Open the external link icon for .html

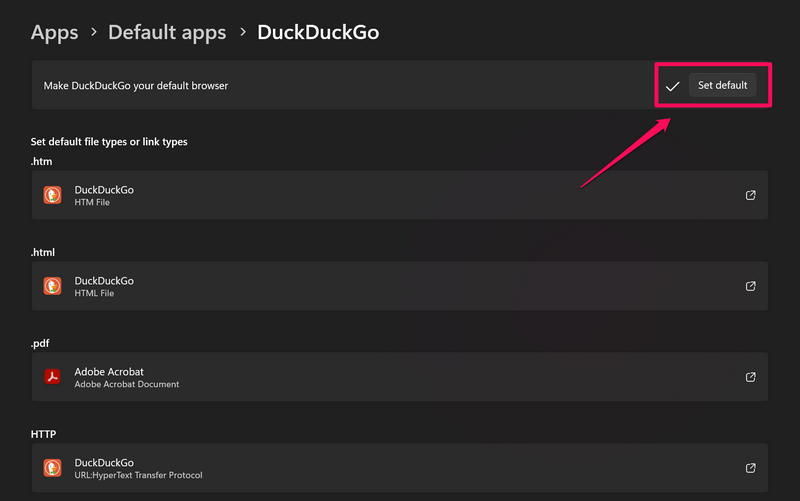point(751,286)
